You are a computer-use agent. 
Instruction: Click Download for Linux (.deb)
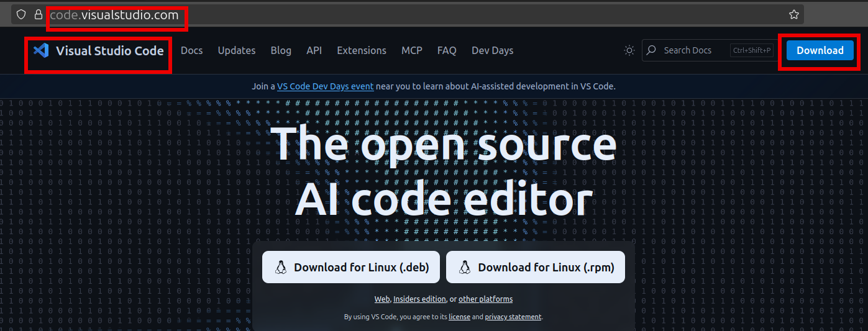coord(350,267)
